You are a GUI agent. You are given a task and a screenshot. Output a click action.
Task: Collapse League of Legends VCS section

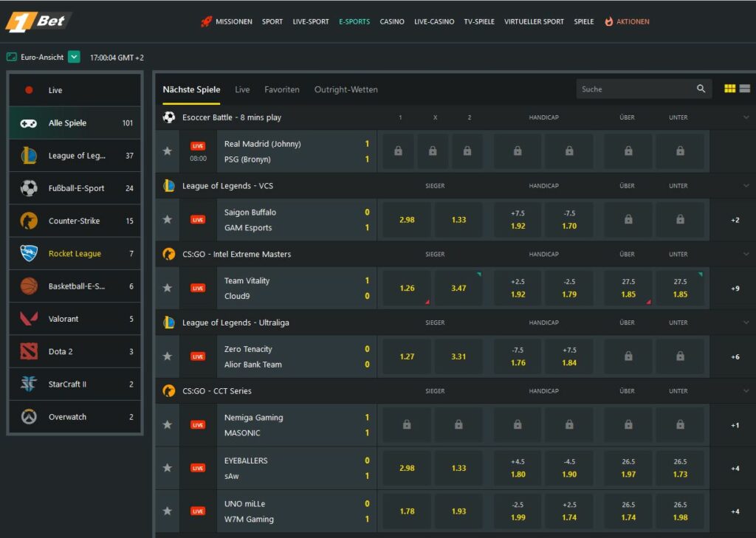click(x=746, y=186)
